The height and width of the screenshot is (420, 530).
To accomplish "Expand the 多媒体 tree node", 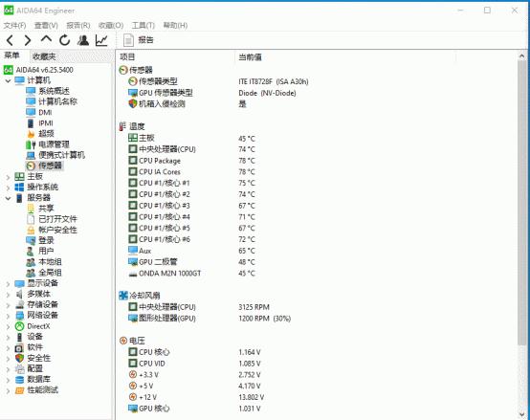I will [x=8, y=295].
